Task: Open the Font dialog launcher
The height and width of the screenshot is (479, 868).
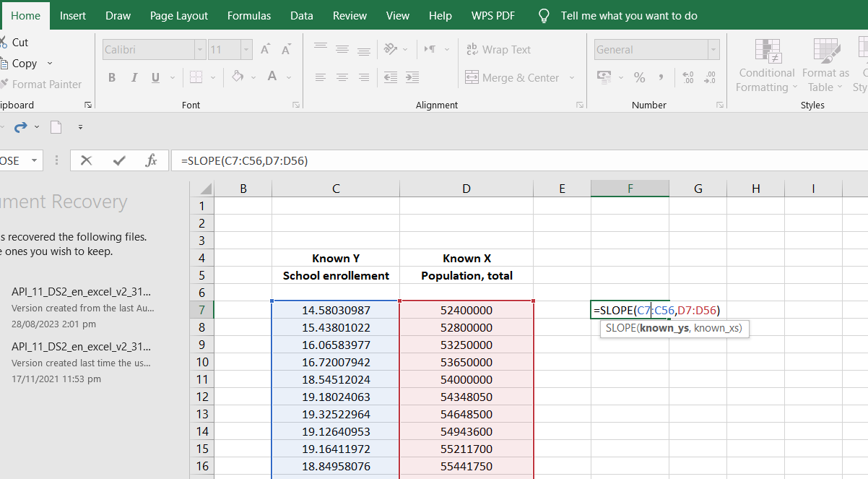Action: click(295, 105)
